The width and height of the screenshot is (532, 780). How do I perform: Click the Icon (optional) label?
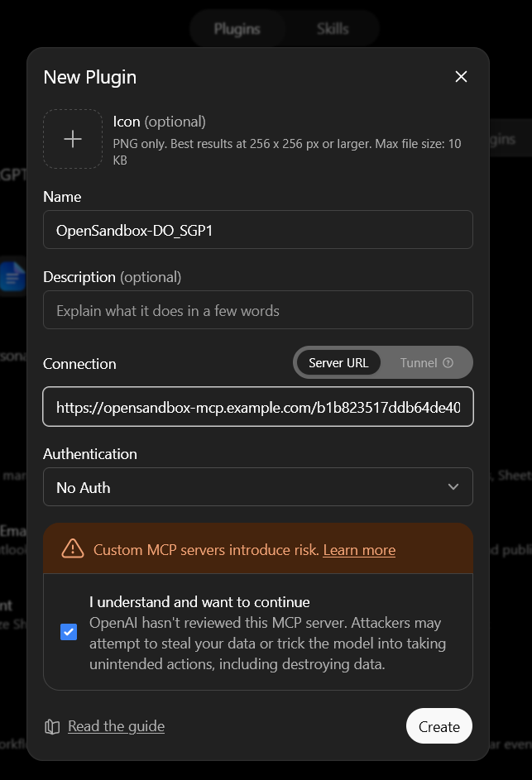tap(159, 122)
